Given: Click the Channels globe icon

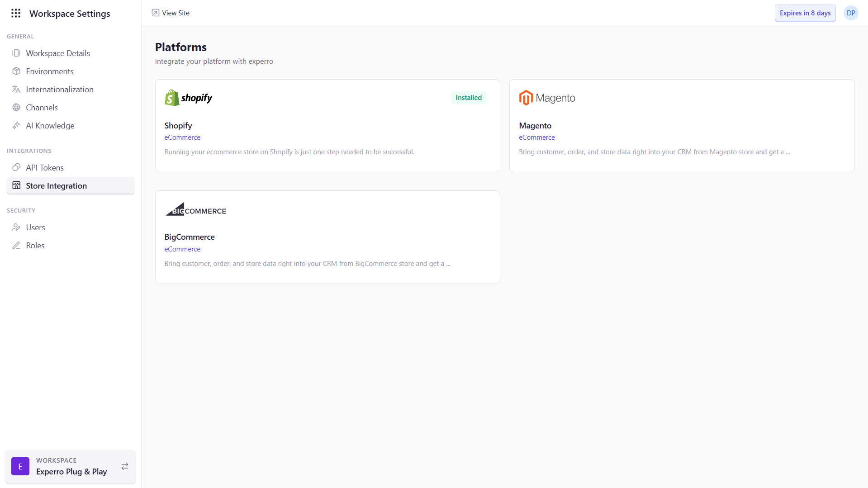Looking at the screenshot, I should pyautogui.click(x=16, y=107).
